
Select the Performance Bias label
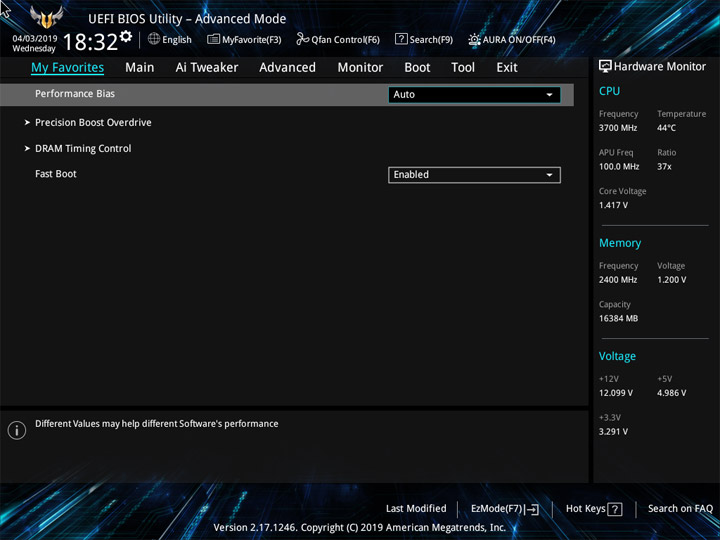[x=75, y=94]
